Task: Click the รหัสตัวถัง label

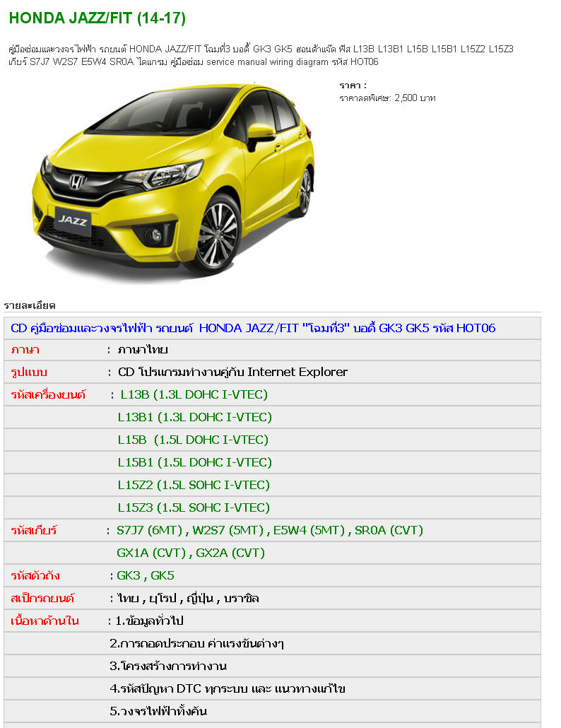Action: [x=35, y=576]
